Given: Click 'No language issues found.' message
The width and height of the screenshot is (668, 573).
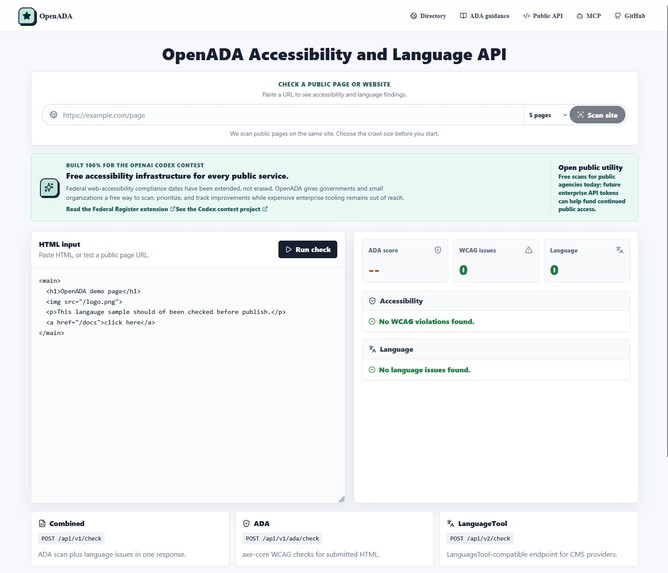Looking at the screenshot, I should (x=424, y=370).
